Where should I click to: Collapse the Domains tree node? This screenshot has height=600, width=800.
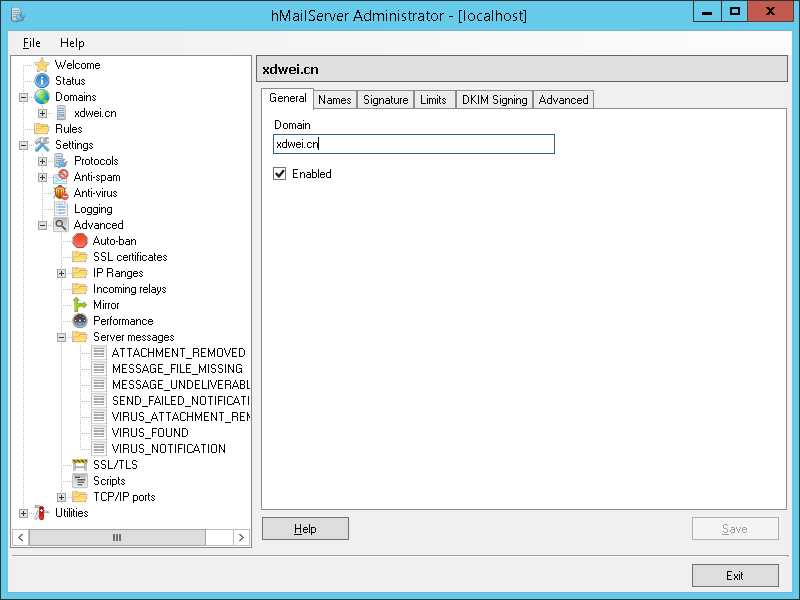coord(23,97)
